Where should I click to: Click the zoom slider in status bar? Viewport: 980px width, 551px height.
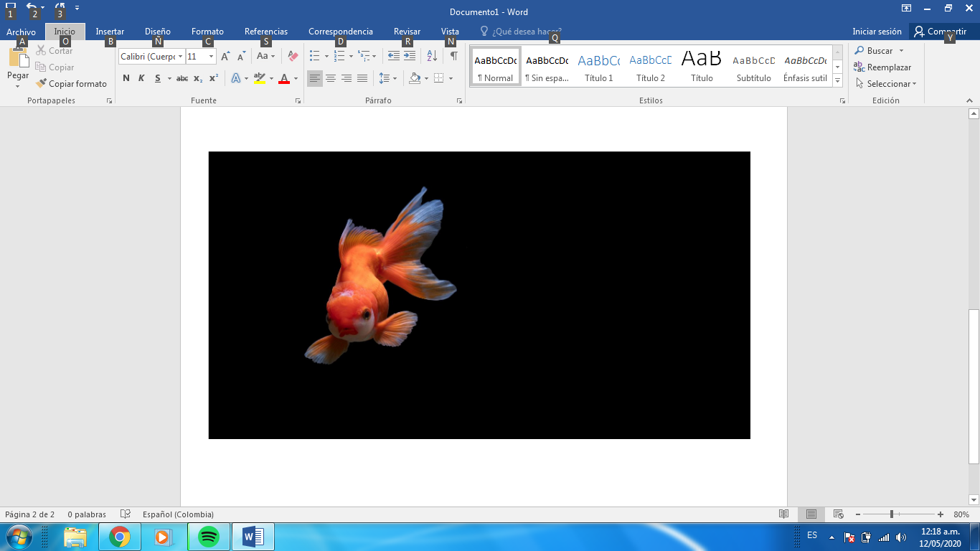point(892,514)
